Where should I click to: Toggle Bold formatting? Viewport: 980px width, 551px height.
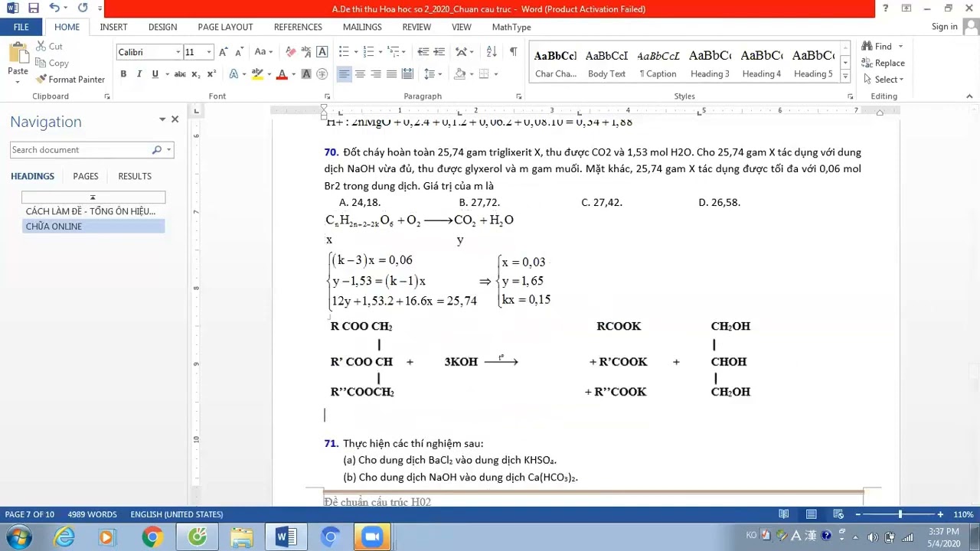[123, 74]
